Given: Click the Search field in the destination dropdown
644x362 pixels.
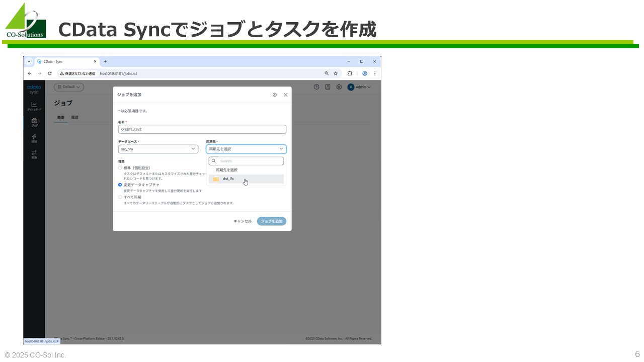Looking at the screenshot, I should (x=246, y=161).
